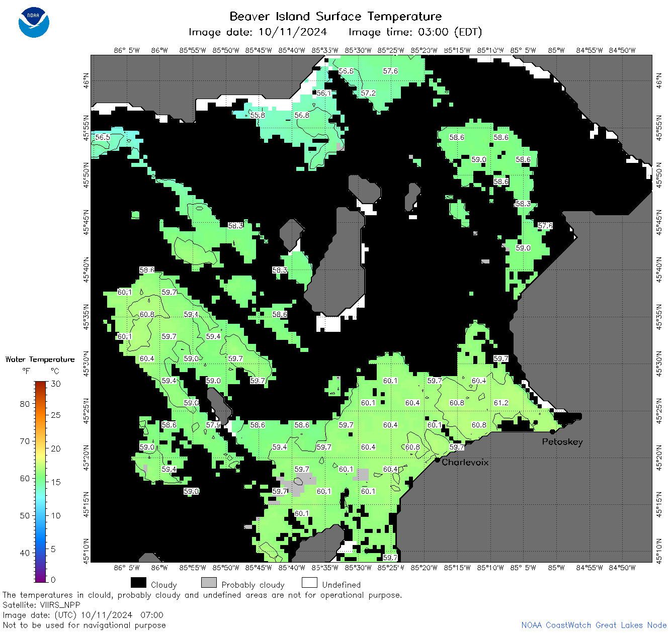Image resolution: width=672 pixels, height=633 pixels.
Task: Click the 70 tick on Fahrenheit scale
Action: click(25, 441)
